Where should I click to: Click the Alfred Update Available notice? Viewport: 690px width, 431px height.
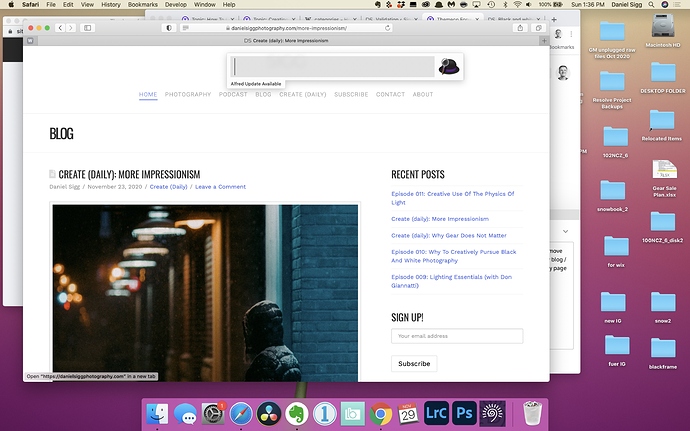pos(256,84)
